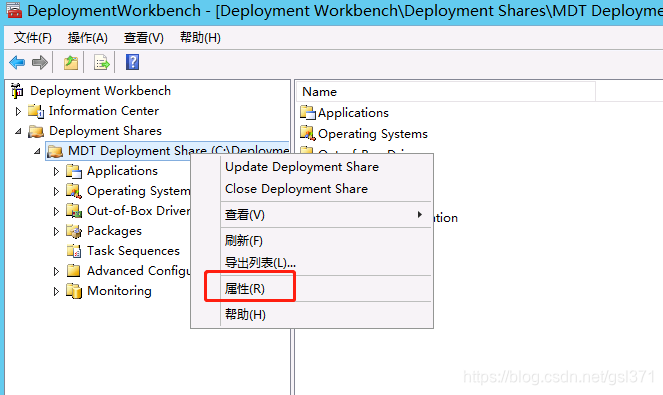This screenshot has height=395, width=663.
Task: Click the Advanced Configuration folder icon
Action: 74,271
